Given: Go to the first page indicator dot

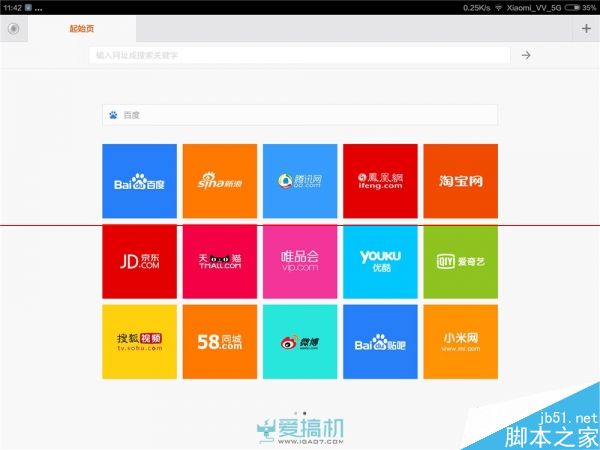Looking at the screenshot, I should (x=295, y=413).
